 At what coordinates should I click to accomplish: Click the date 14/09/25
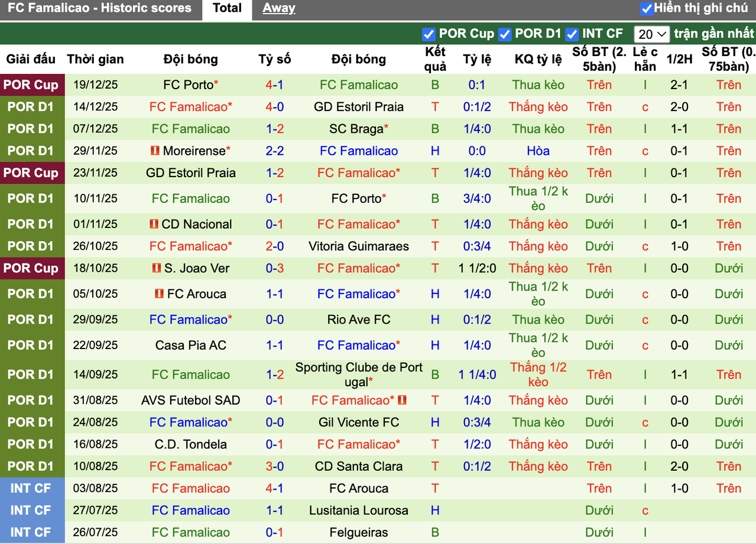pos(96,374)
